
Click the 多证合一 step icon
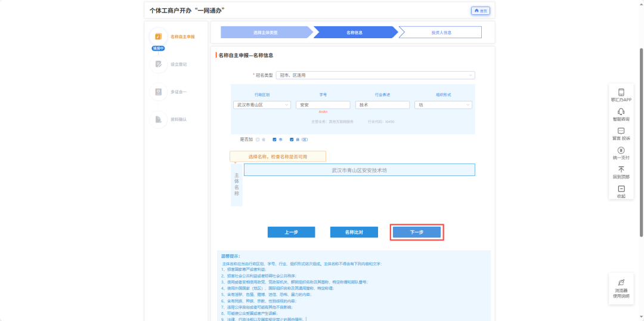pyautogui.click(x=159, y=92)
